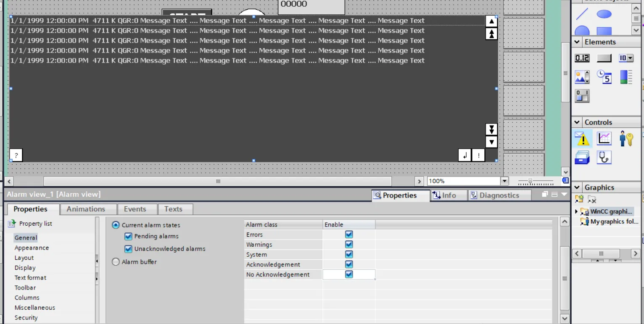Image resolution: width=644 pixels, height=324 pixels.
Task: Click alarm view loop-in-alarm arrow button
Action: [x=465, y=155]
